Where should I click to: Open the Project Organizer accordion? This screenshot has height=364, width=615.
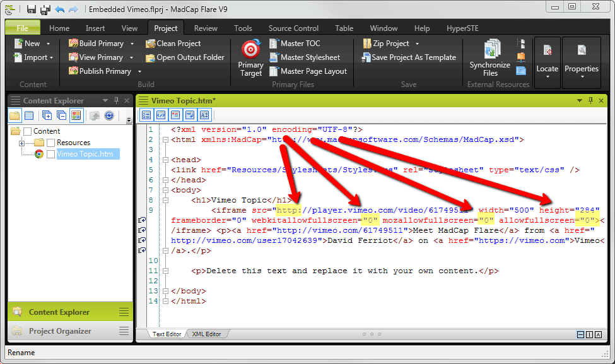(69, 331)
